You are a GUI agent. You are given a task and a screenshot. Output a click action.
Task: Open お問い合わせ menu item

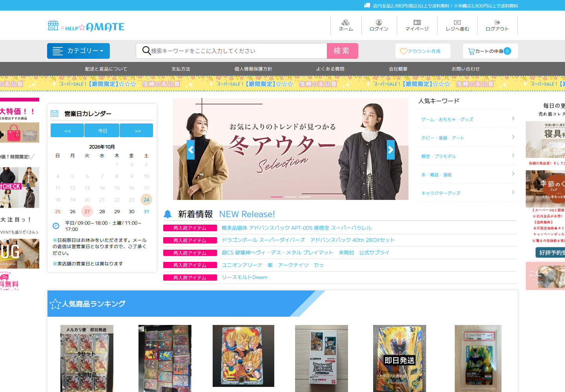(x=466, y=69)
